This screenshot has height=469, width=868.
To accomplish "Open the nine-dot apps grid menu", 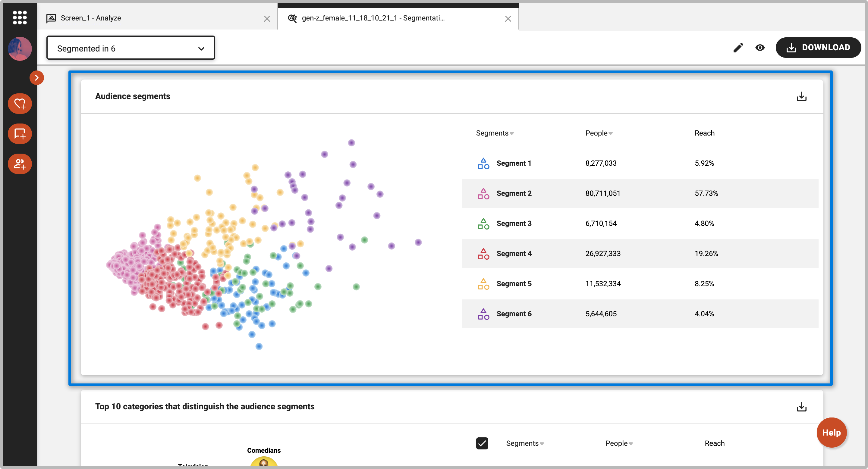I will tap(20, 17).
